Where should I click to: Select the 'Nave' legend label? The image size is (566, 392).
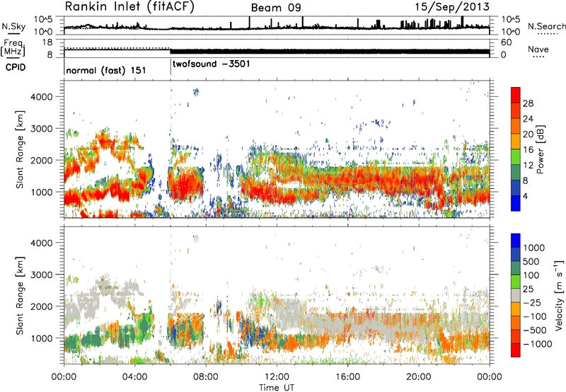538,50
